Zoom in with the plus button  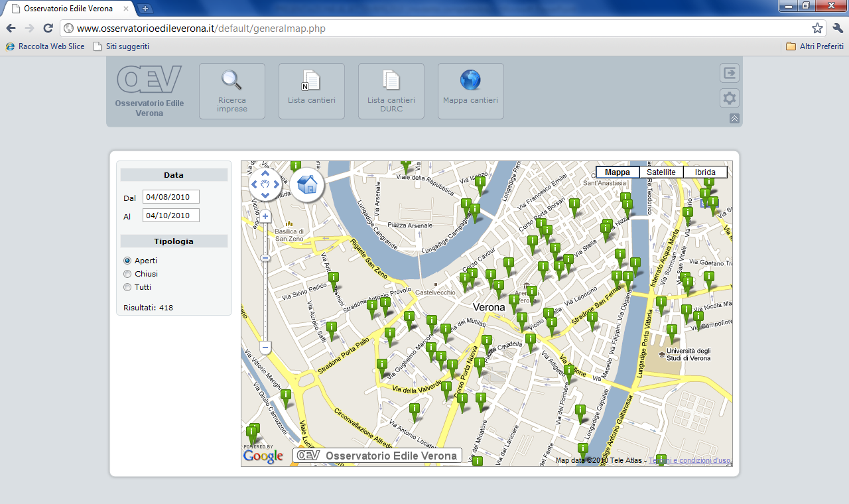265,216
